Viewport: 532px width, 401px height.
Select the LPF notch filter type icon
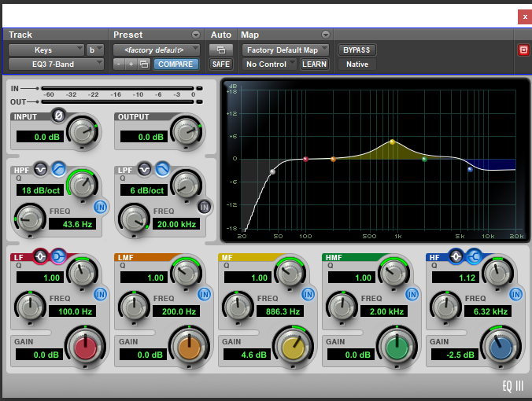pos(145,169)
